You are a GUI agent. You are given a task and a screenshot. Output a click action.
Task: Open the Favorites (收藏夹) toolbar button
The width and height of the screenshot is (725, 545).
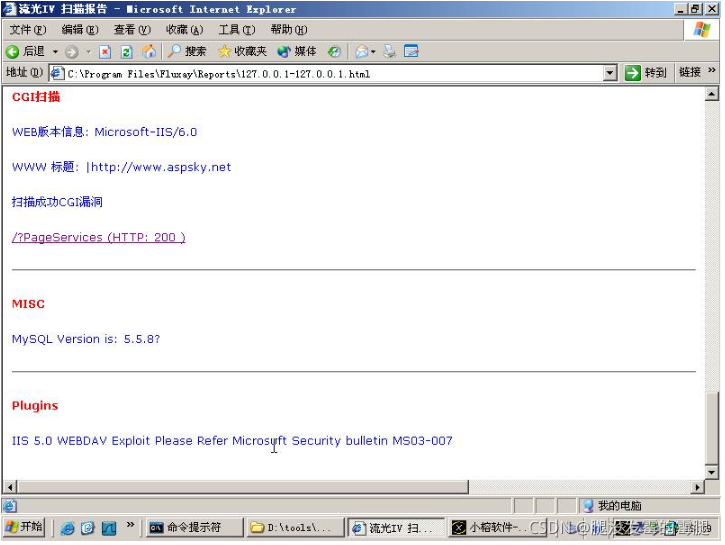click(x=243, y=51)
